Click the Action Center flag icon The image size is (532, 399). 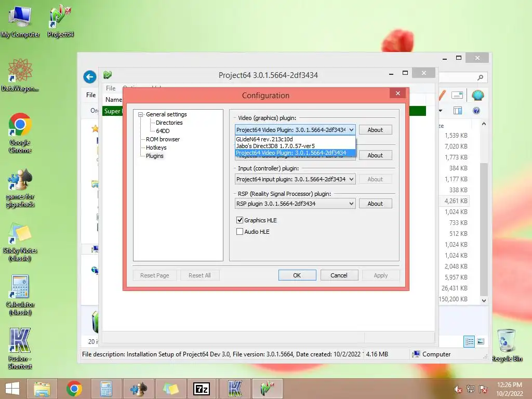coord(483,389)
